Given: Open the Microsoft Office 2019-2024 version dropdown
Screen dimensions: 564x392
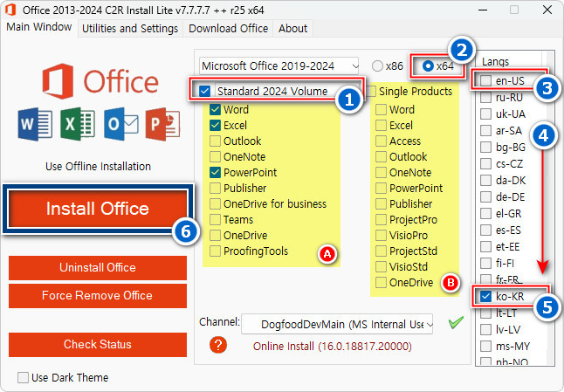Looking at the screenshot, I should (279, 65).
